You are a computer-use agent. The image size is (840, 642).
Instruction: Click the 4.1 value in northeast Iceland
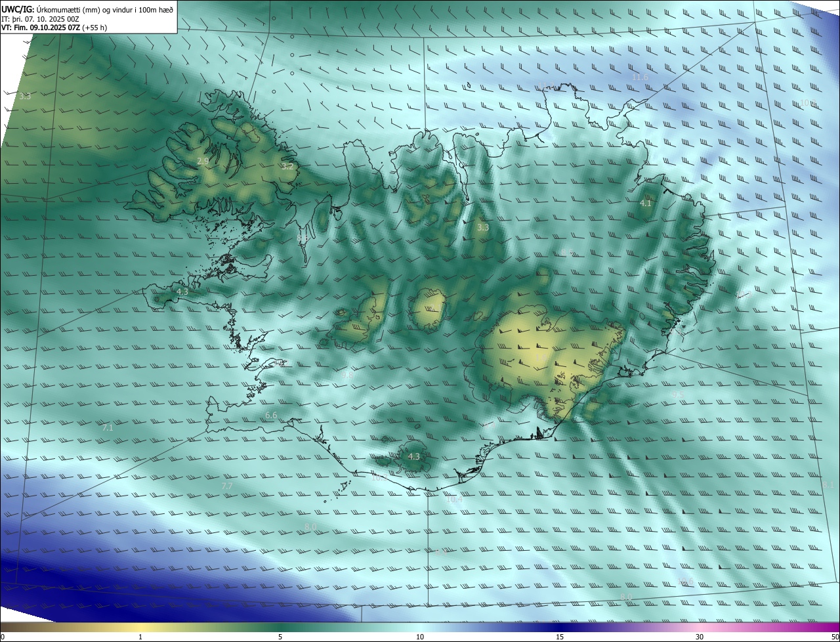[646, 203]
